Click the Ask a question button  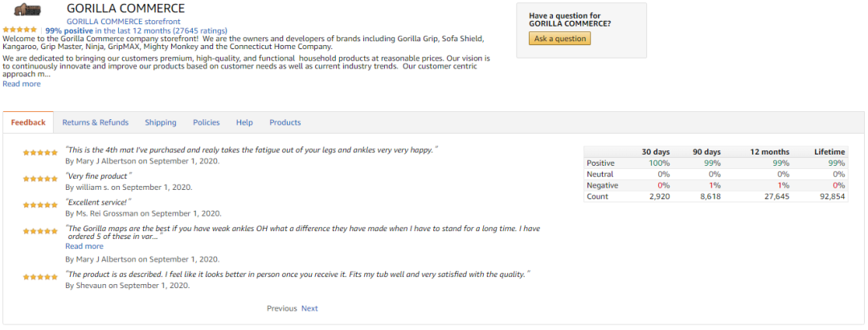pyautogui.click(x=559, y=39)
